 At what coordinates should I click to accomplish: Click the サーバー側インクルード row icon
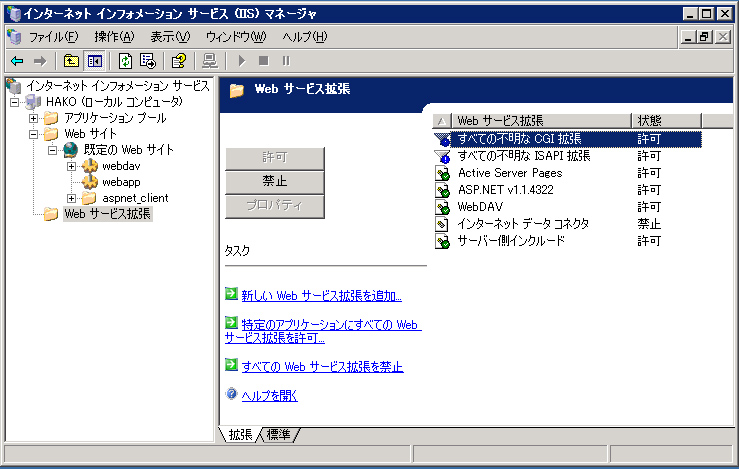(x=442, y=241)
